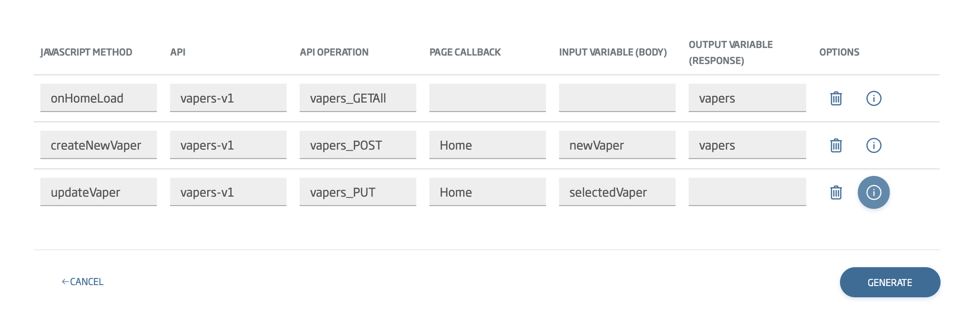Click the GENERATE button
Viewport: 980px width, 334px height.
890,282
